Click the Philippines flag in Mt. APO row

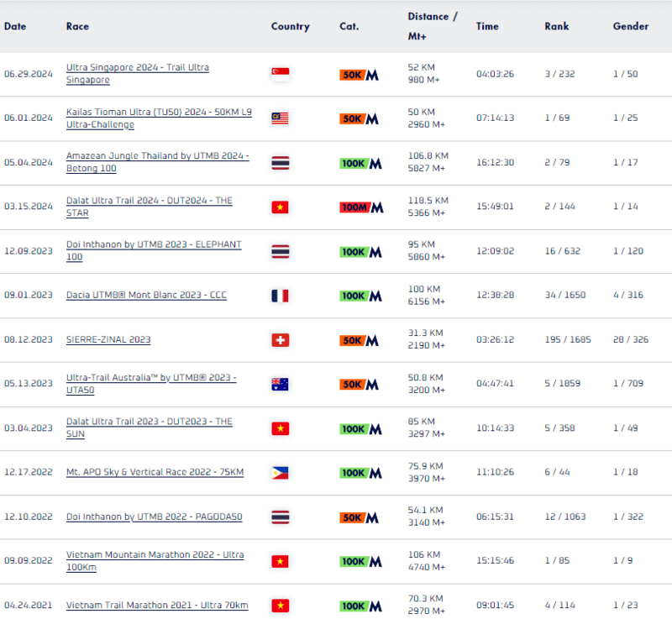click(281, 473)
